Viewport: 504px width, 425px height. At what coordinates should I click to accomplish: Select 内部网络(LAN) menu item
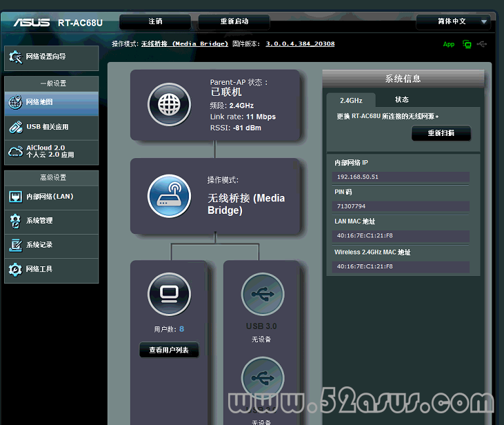point(52,197)
